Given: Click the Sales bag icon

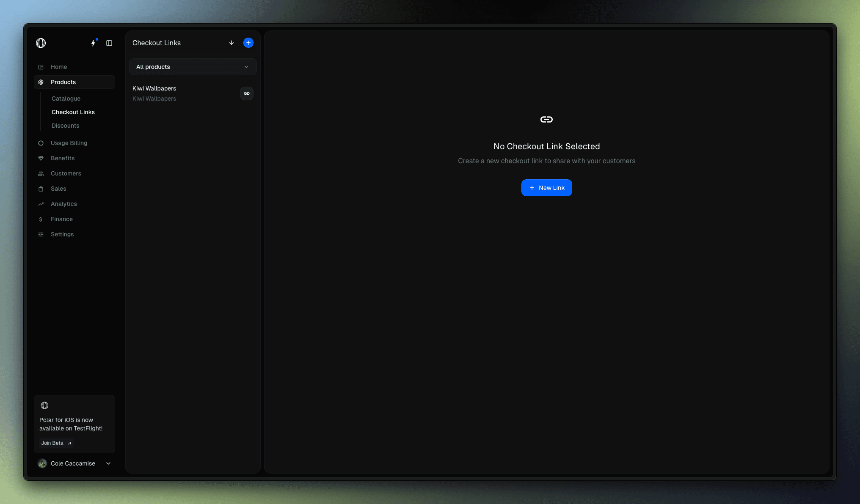Looking at the screenshot, I should pos(41,189).
